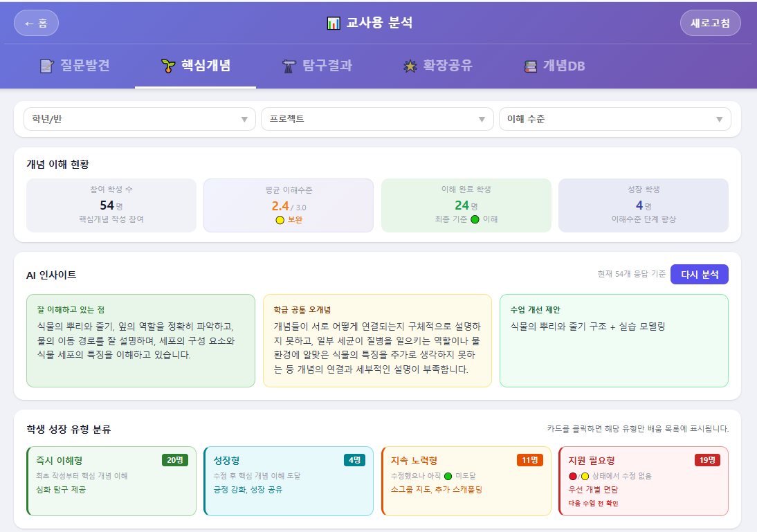Image resolution: width=757 pixels, height=532 pixels.
Task: Click the 수업 개선 제안 heading
Action: point(536,309)
